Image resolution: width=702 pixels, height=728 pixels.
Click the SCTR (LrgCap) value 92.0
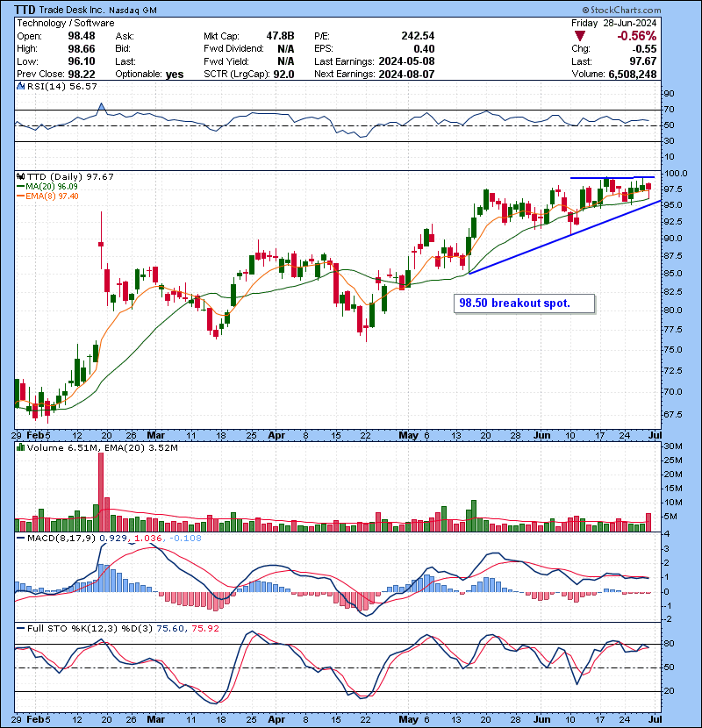coord(283,75)
